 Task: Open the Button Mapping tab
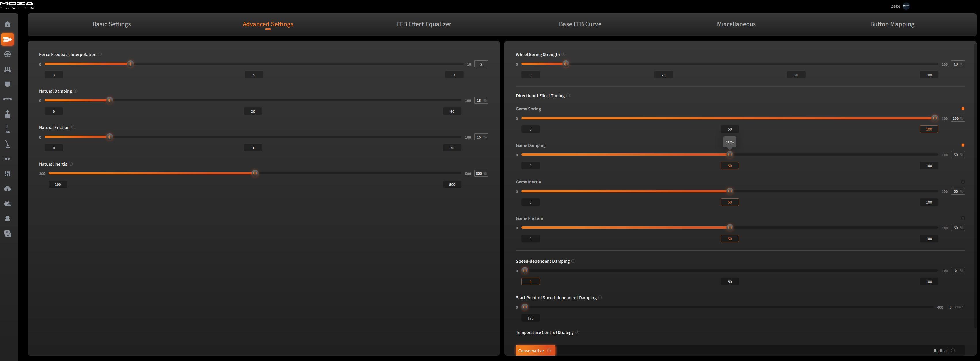click(x=892, y=24)
